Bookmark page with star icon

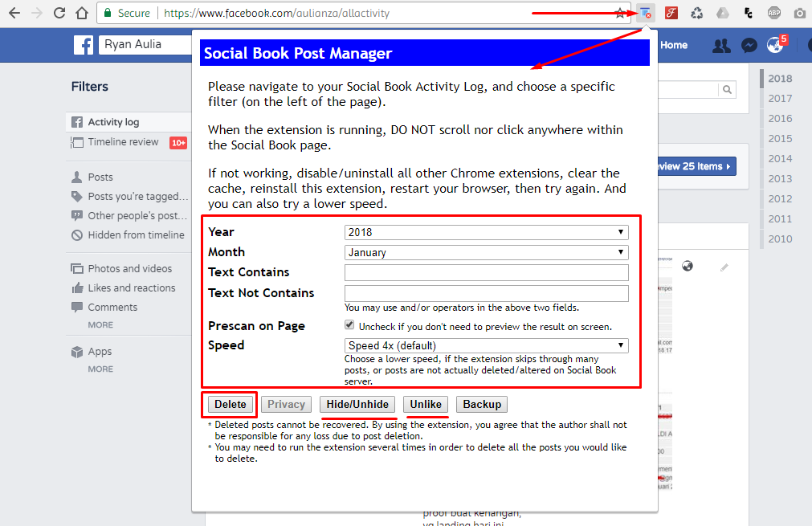click(x=620, y=13)
